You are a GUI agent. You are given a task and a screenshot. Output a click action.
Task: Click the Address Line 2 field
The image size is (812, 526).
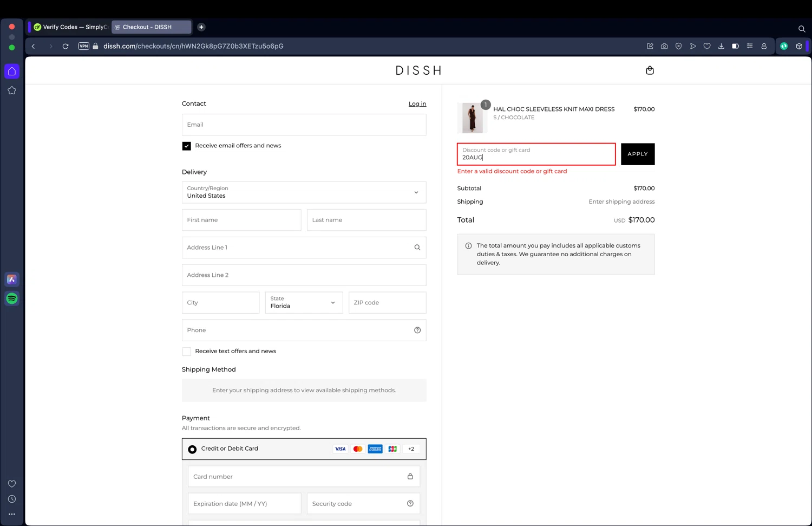[x=304, y=275]
